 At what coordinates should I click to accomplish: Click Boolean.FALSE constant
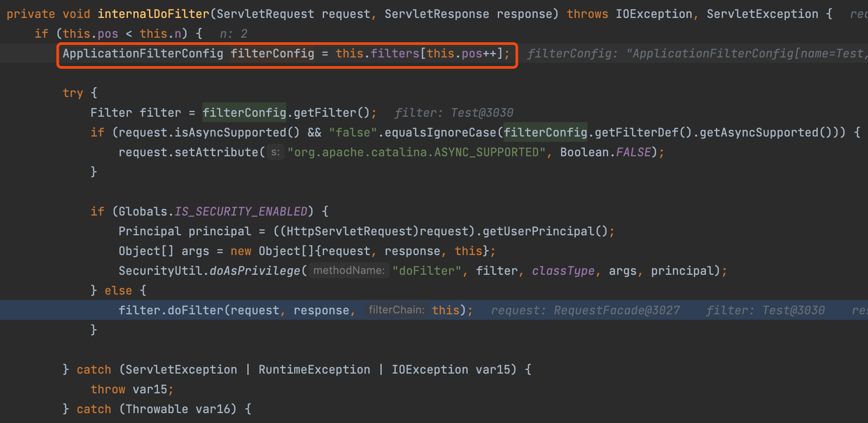coord(605,152)
